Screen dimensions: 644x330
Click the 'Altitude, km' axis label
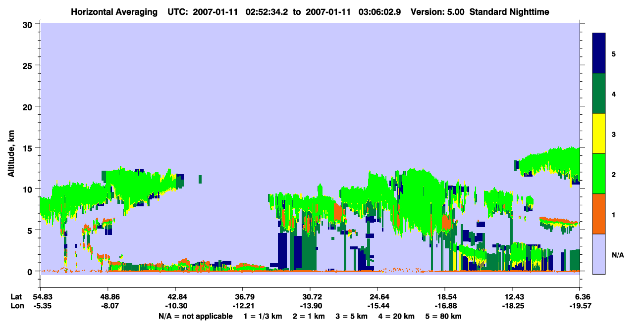click(x=11, y=154)
